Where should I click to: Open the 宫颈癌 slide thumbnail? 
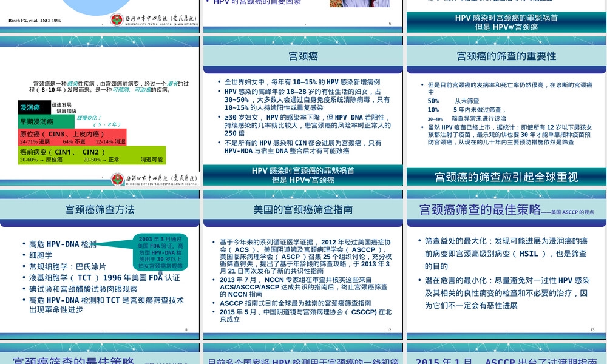click(x=303, y=112)
